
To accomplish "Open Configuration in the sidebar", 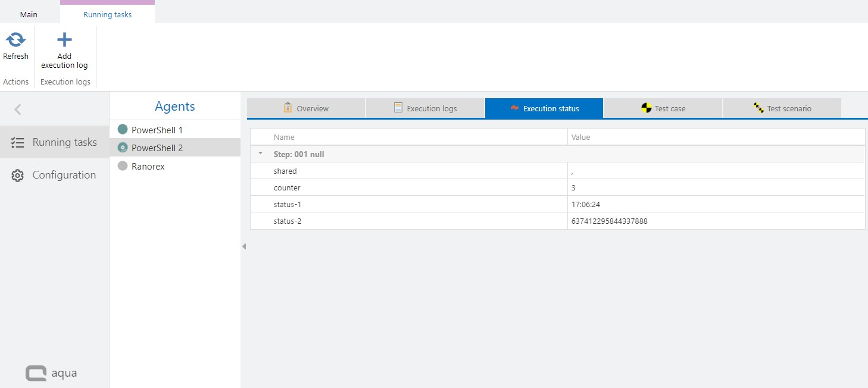I will click(64, 176).
